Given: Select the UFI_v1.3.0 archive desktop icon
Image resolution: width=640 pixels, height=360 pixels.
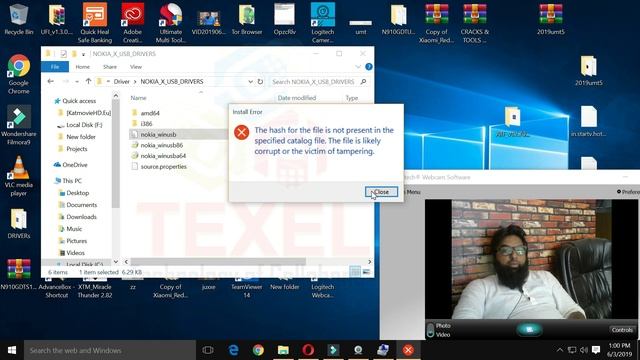Looking at the screenshot, I should pyautogui.click(x=57, y=19).
